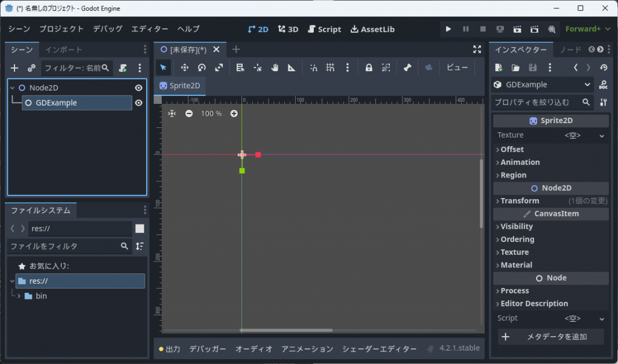The height and width of the screenshot is (364, 618).
Task: Open the プロジェクト menu
Action: pos(62,29)
